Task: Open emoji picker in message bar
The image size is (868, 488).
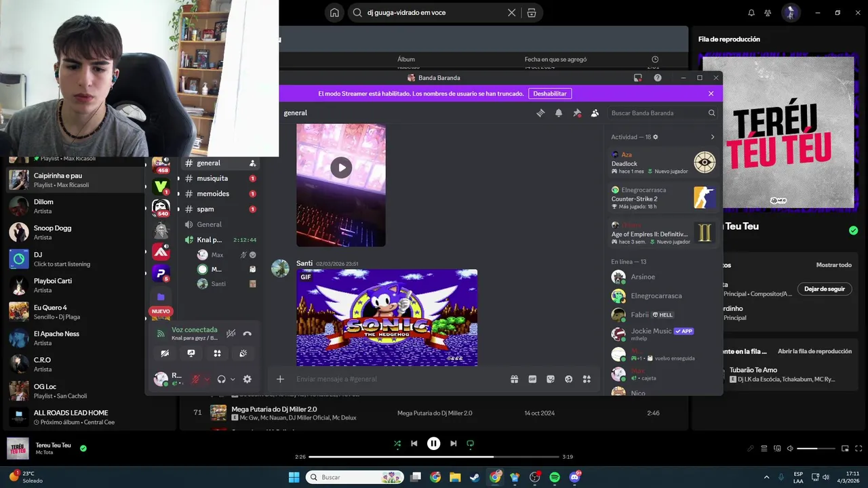Action: [569, 379]
